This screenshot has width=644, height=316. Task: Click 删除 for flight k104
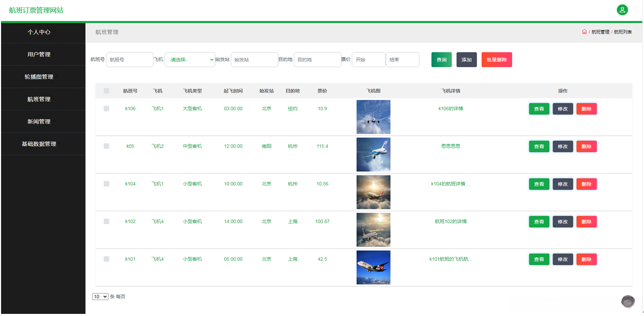pyautogui.click(x=586, y=184)
